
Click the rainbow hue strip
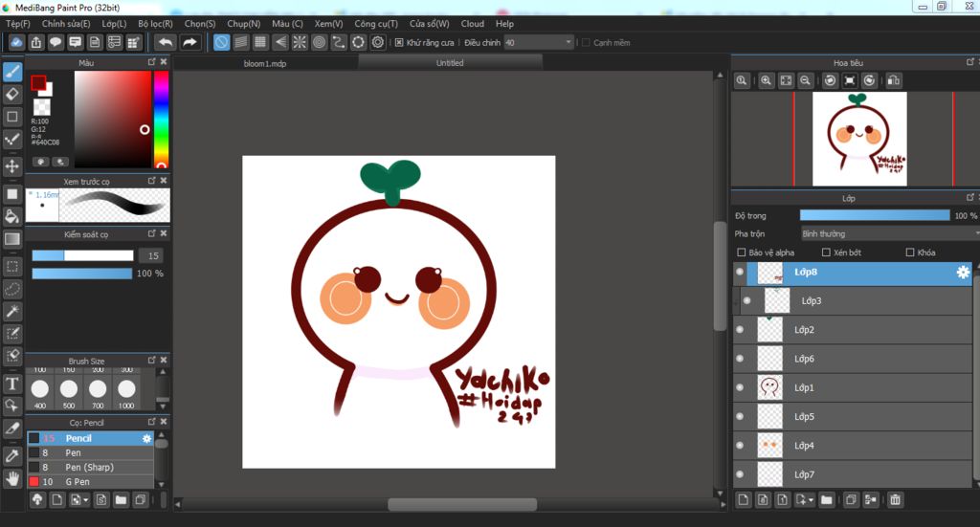pyautogui.click(x=161, y=119)
